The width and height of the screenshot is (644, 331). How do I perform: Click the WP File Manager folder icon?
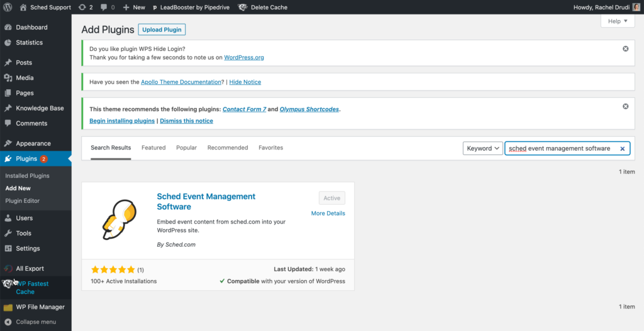tap(8, 307)
